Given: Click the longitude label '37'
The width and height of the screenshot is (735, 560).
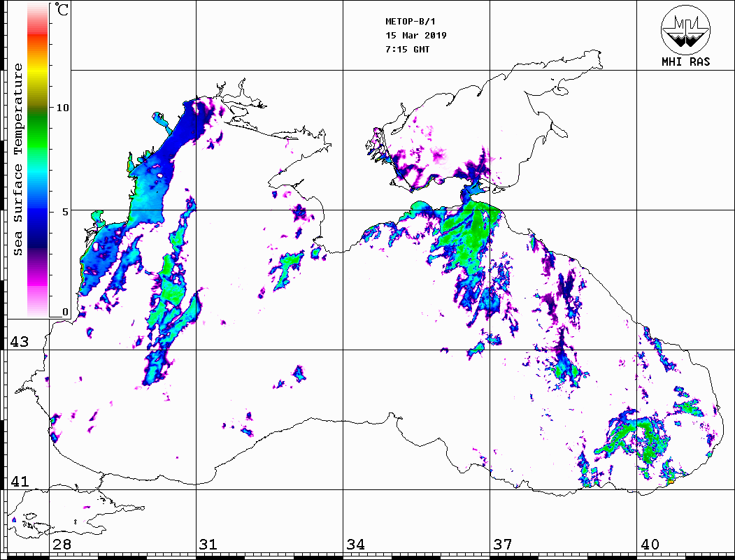Looking at the screenshot, I should 503,545.
